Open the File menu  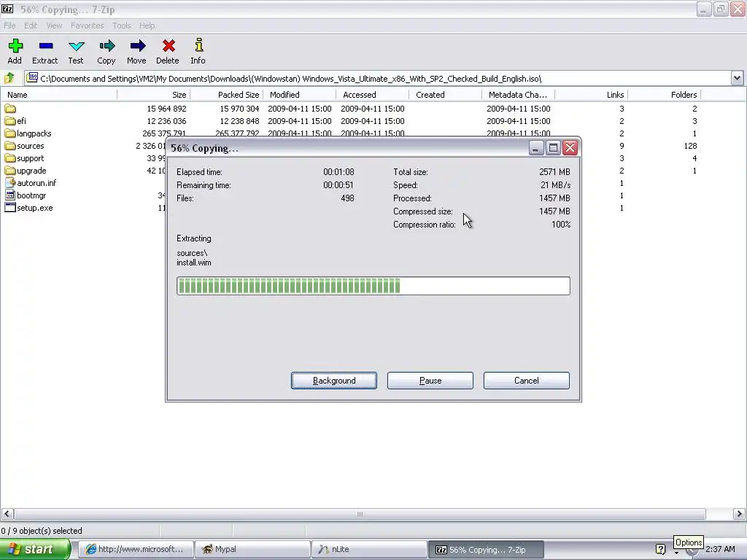9,26
